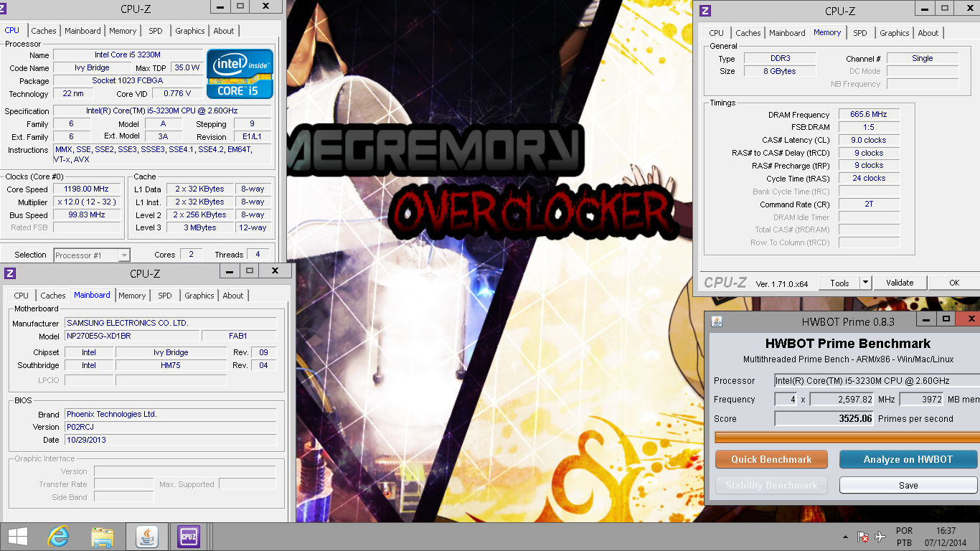Open About tab in top-left CPU-Z window
The height and width of the screenshot is (551, 980).
click(x=224, y=31)
